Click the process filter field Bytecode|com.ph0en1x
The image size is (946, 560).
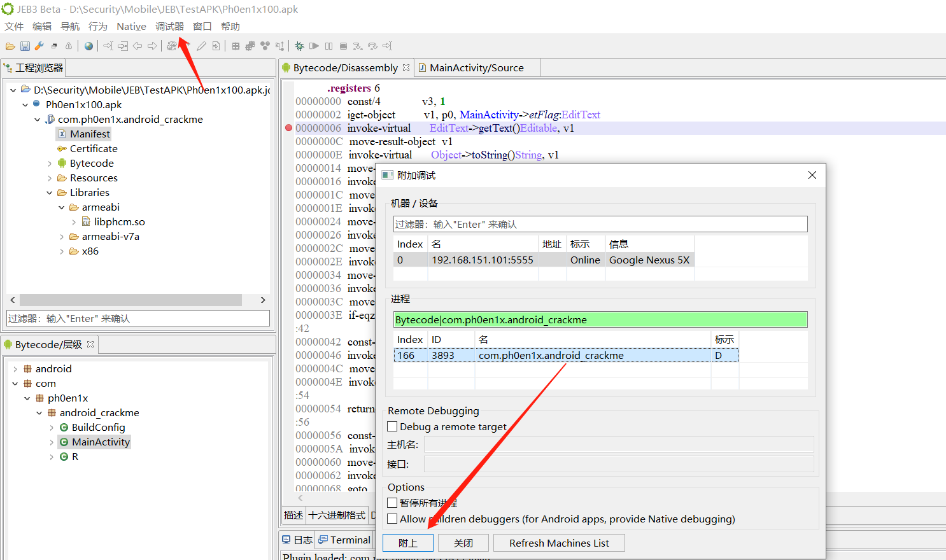[x=600, y=319]
